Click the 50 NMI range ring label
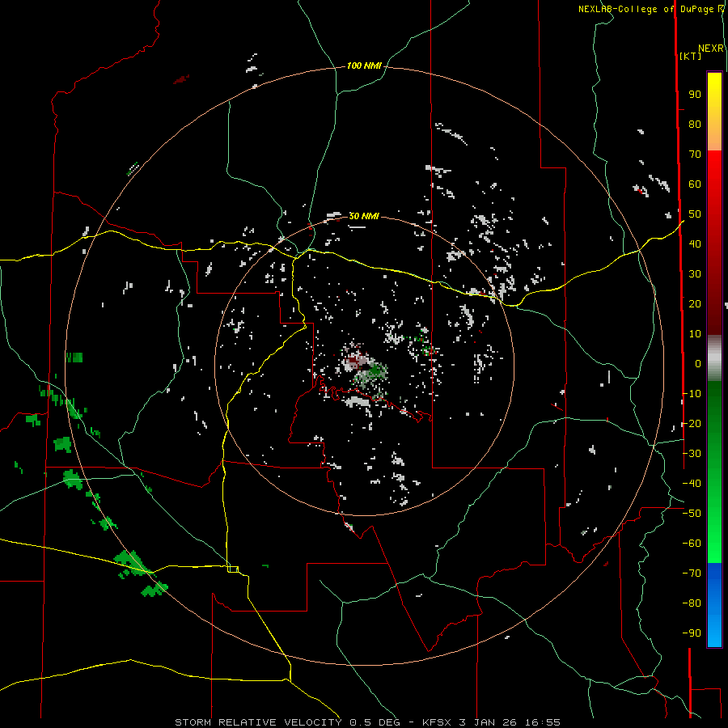Image resolution: width=728 pixels, height=728 pixels. tap(364, 216)
